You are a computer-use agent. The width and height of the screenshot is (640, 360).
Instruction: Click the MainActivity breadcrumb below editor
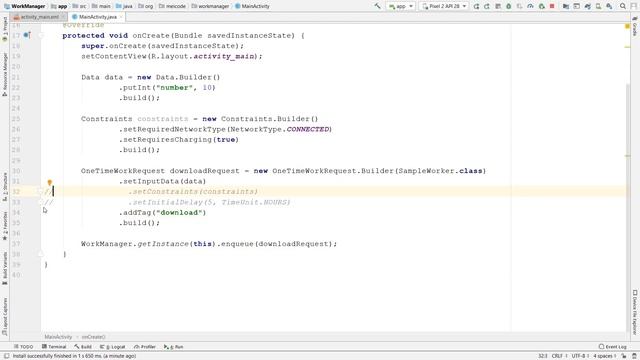point(58,337)
